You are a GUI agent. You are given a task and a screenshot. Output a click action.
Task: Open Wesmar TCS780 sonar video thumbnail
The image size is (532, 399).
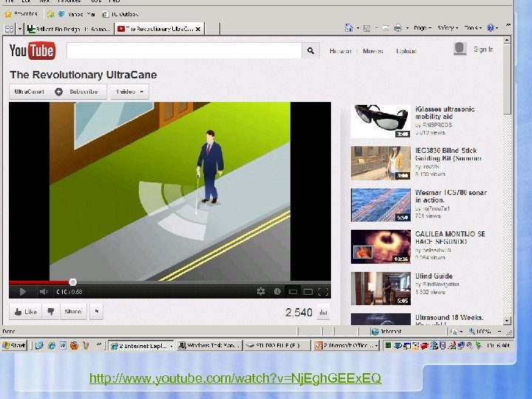pos(381,205)
